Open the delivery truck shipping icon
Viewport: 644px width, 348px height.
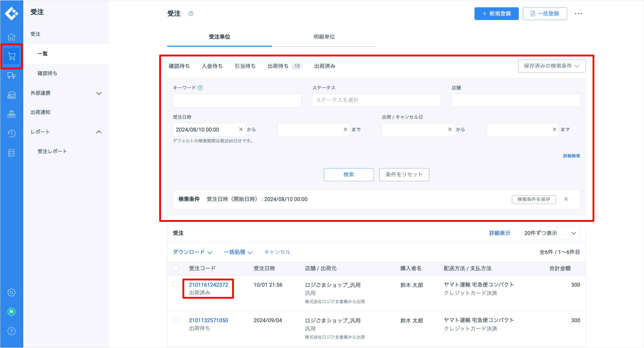pos(11,76)
